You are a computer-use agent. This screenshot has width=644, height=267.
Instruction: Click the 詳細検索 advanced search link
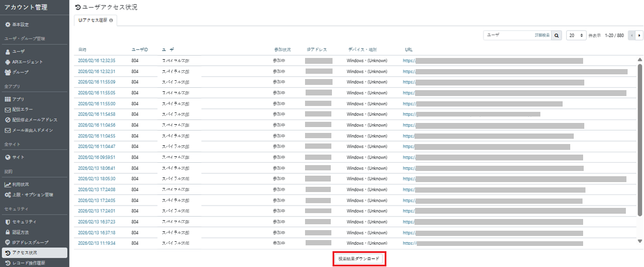[542, 35]
